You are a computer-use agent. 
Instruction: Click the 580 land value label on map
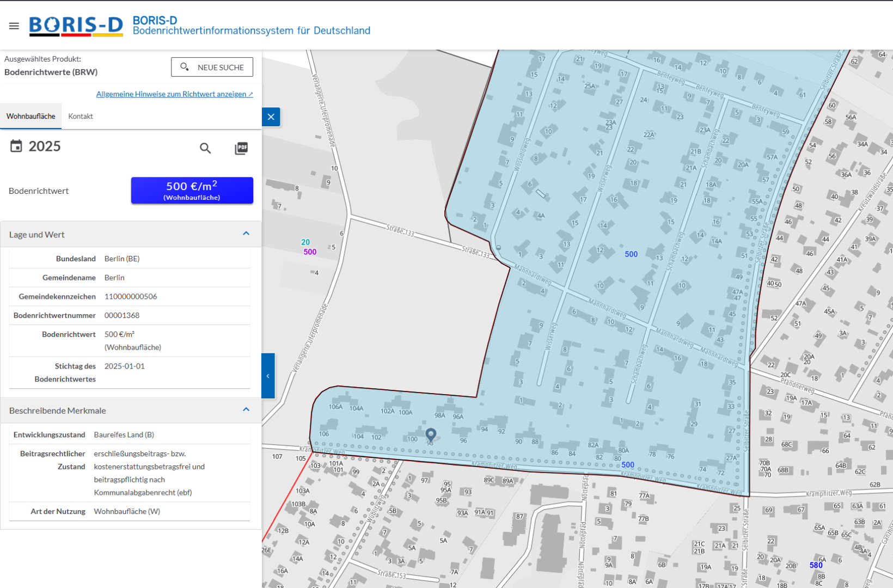point(816,565)
